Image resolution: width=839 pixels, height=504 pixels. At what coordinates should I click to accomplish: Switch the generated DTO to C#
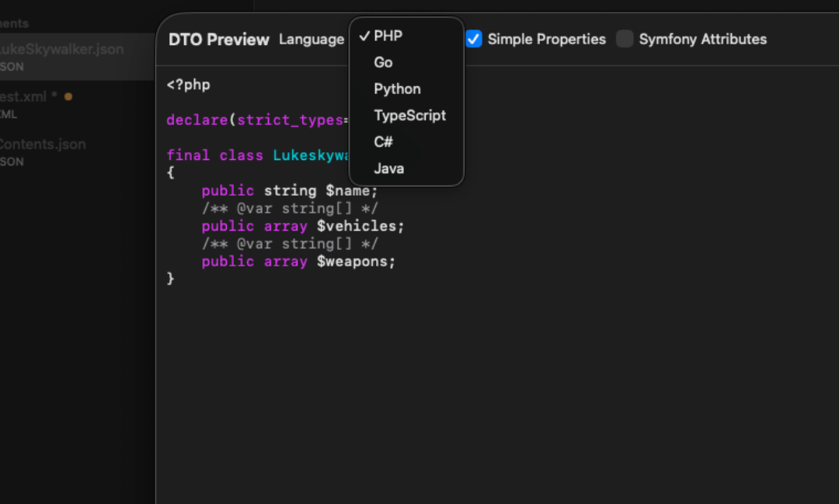(x=383, y=141)
